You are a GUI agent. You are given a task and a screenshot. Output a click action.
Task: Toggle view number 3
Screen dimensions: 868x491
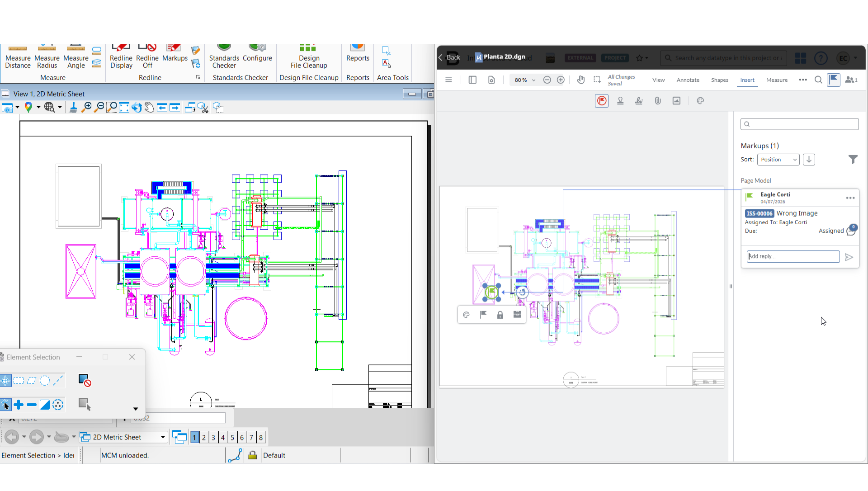click(x=213, y=437)
